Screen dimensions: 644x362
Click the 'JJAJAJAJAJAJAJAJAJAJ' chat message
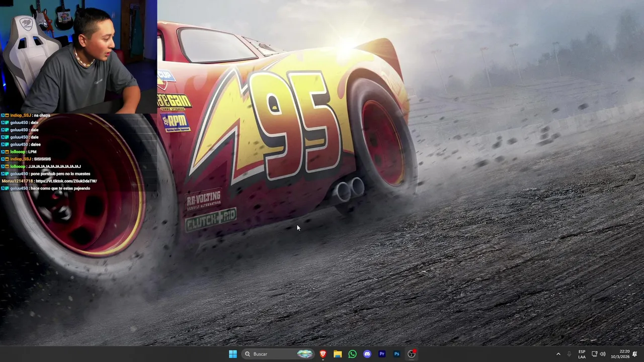click(x=54, y=166)
